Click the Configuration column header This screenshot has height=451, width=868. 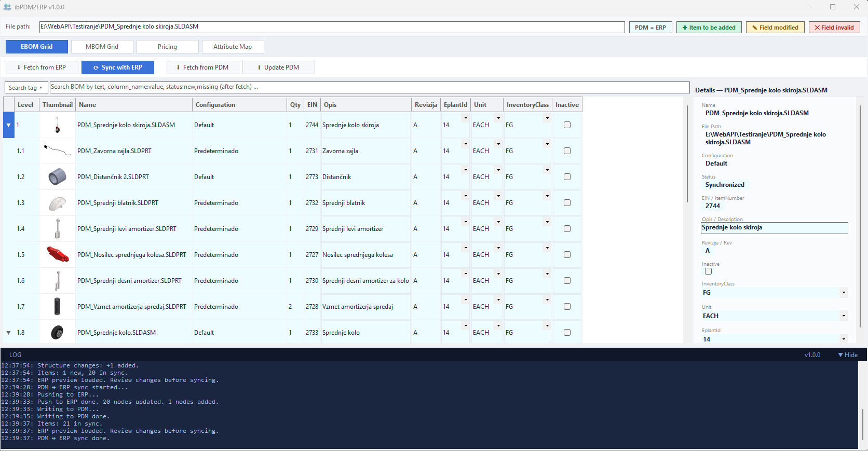[240, 105]
